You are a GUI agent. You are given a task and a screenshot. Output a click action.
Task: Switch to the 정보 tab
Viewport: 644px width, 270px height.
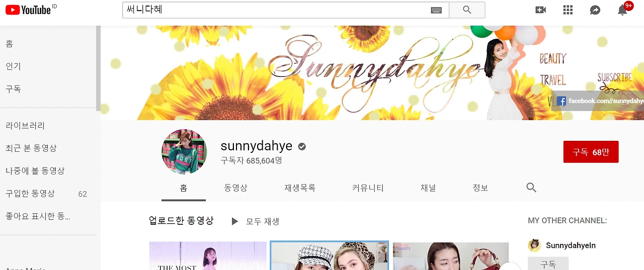[480, 188]
